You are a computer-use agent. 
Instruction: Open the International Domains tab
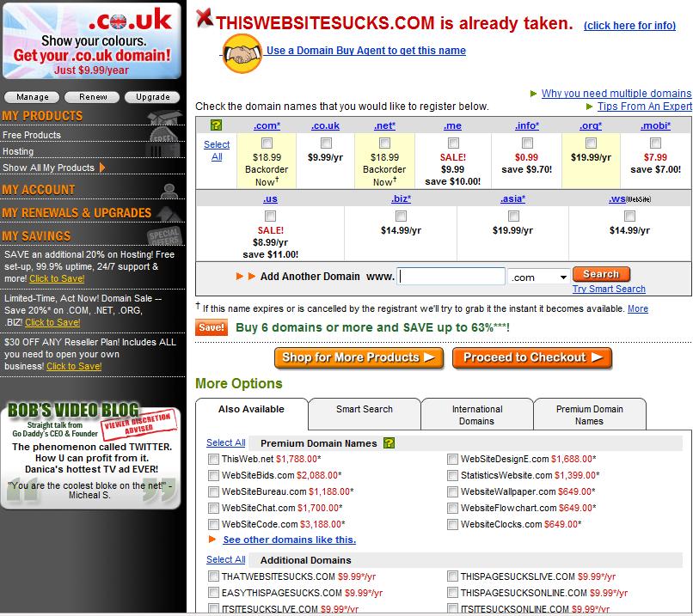(x=477, y=415)
